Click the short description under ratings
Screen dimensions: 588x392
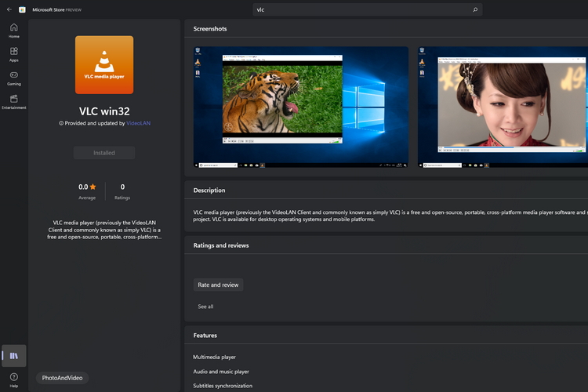coord(104,230)
